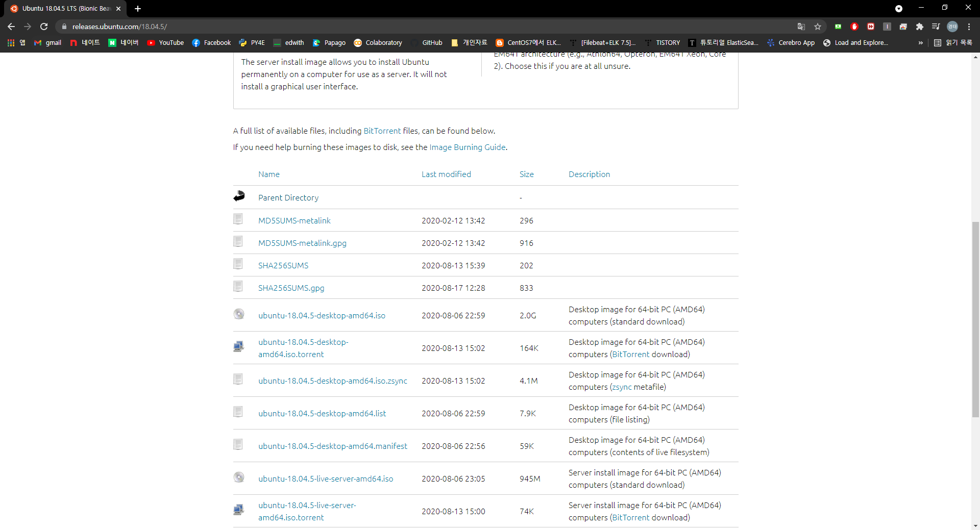
Task: Open the CentOS7에서 ELK bookmark
Action: pos(528,43)
